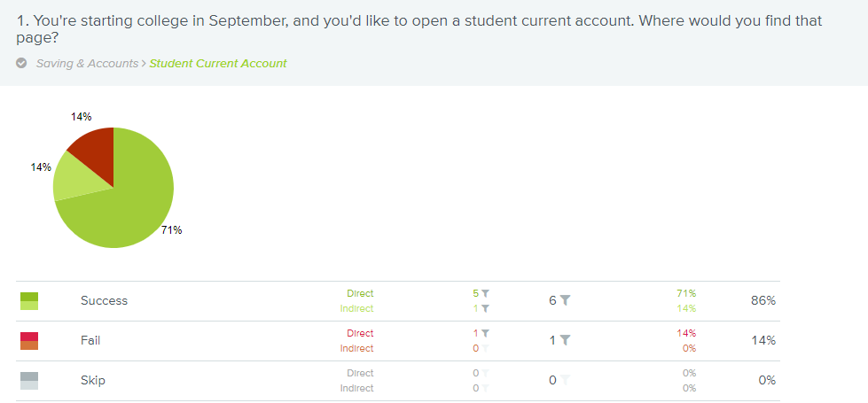Click the correct-answer checkmark icon

point(21,63)
